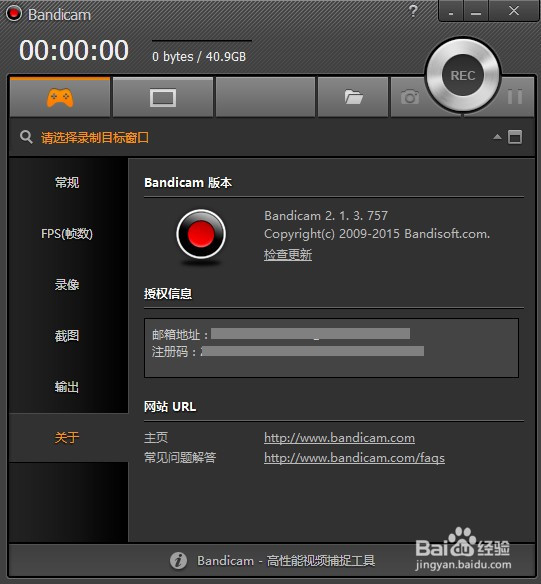Click 检查更新 check update link
The width and height of the screenshot is (541, 584).
(288, 255)
